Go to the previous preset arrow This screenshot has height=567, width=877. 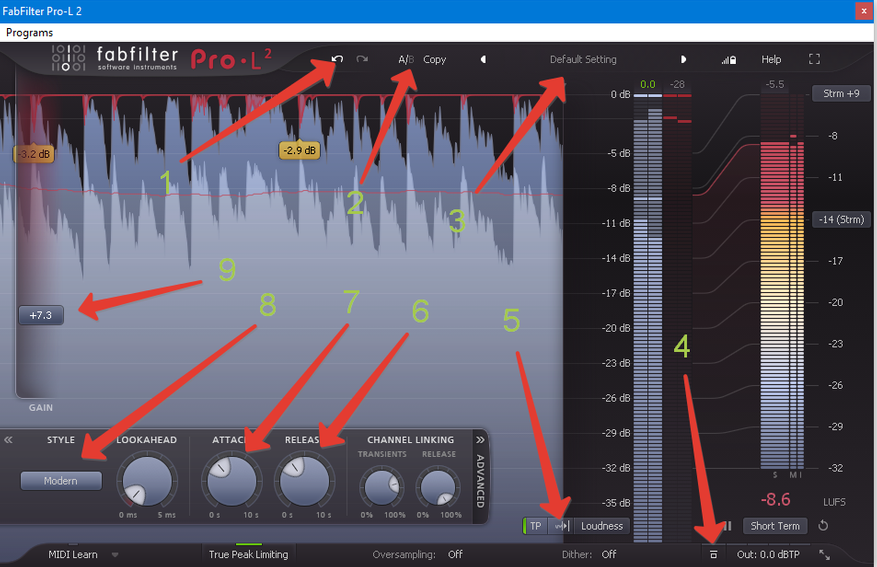click(x=483, y=59)
